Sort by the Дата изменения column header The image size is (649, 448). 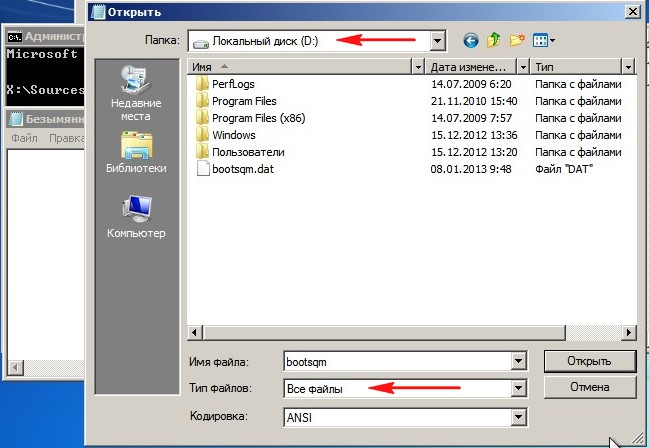click(x=472, y=66)
